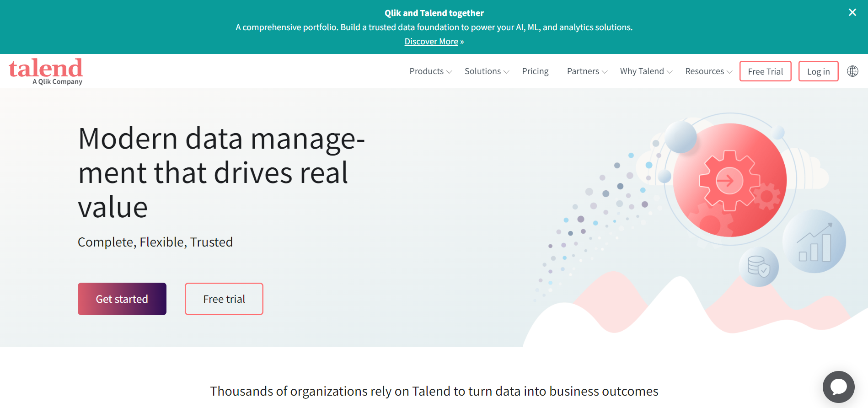Click the Free Trial button in navigation
Screen dimensions: 868x408
pyautogui.click(x=766, y=71)
